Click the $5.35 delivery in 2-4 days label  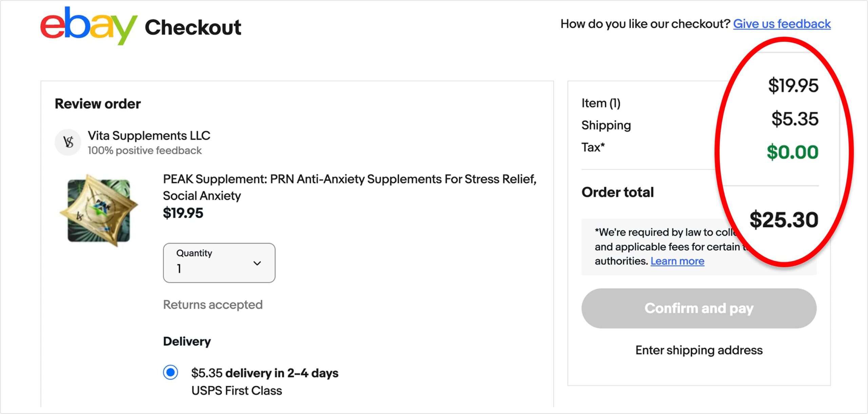click(x=265, y=373)
